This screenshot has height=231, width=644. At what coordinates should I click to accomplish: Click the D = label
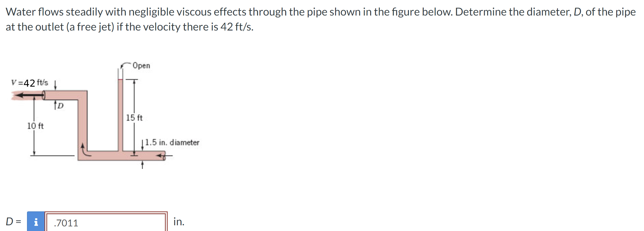[13, 223]
